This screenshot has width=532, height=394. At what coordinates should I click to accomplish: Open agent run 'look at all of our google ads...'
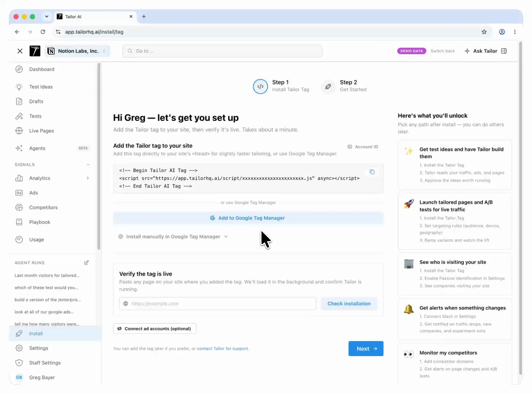click(x=44, y=312)
